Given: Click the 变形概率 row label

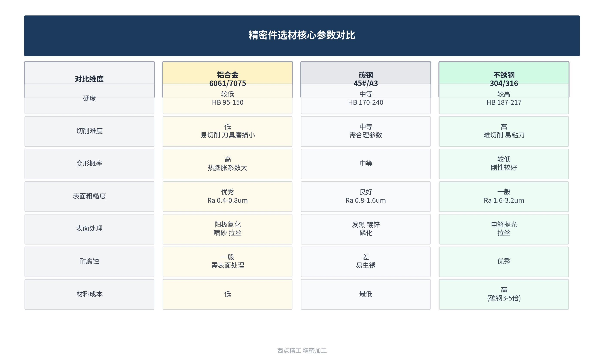Looking at the screenshot, I should pos(89,164).
